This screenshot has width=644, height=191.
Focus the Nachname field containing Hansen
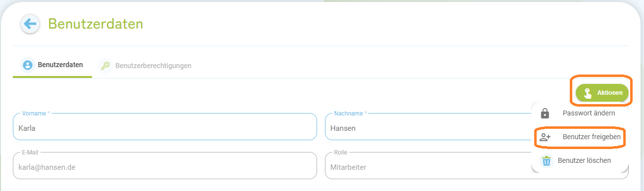click(x=428, y=127)
